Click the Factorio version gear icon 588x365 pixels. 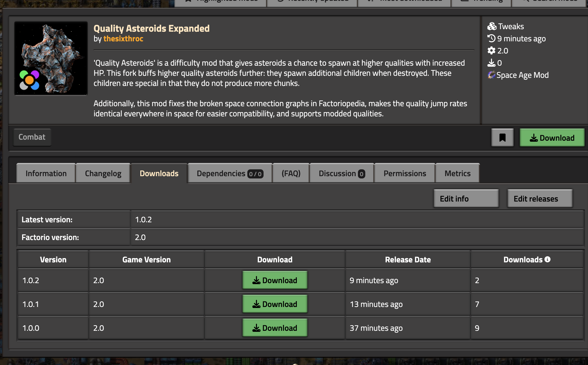pos(491,51)
